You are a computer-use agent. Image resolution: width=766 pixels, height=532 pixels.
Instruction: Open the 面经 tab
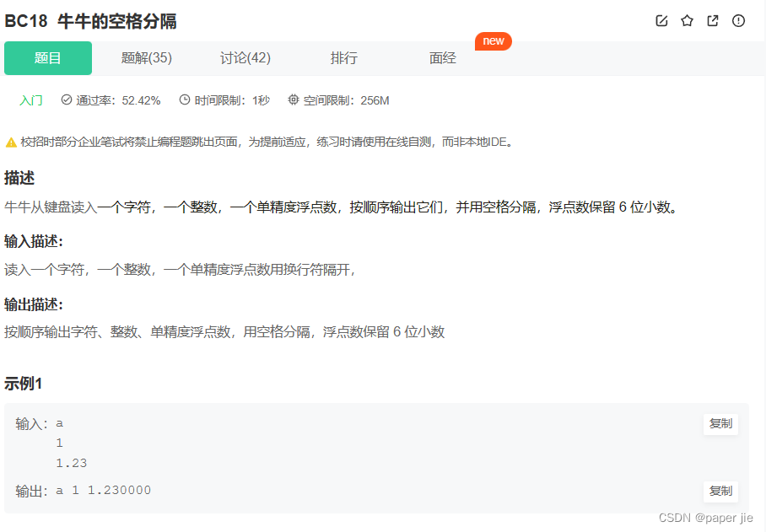coord(443,58)
